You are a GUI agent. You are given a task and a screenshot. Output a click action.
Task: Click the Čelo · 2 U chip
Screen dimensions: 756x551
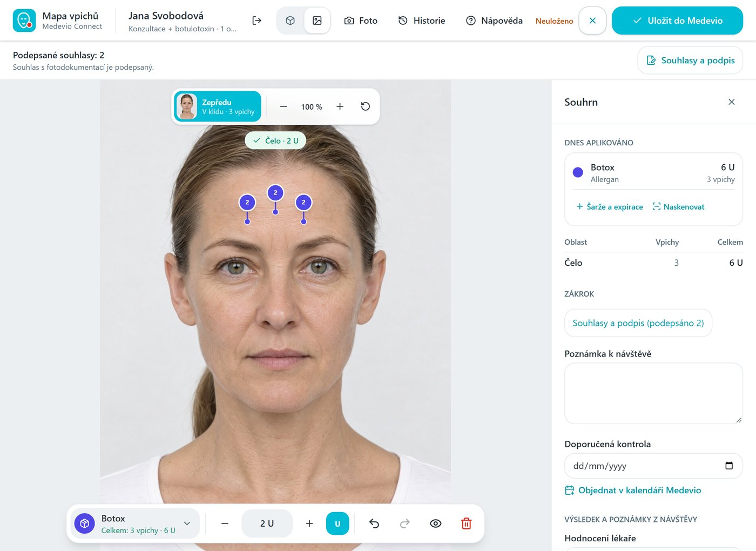pyautogui.click(x=275, y=140)
